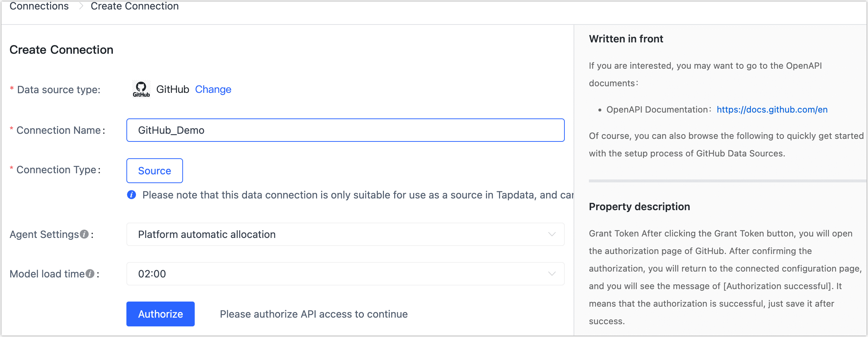Click the blue info icon before the source-only note
The height and width of the screenshot is (337, 868).
(x=132, y=195)
